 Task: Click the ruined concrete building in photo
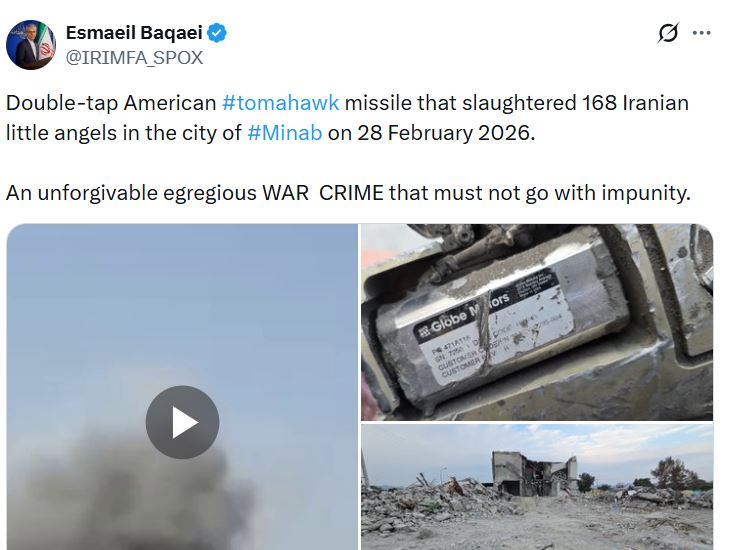pos(534,473)
